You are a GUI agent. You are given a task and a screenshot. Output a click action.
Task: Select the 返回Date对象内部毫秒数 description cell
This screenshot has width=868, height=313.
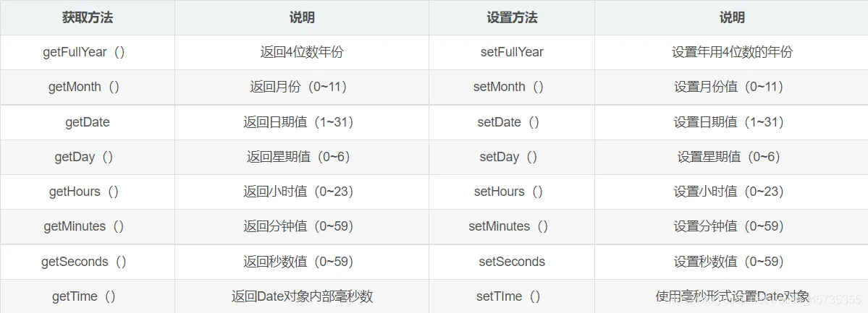302,296
